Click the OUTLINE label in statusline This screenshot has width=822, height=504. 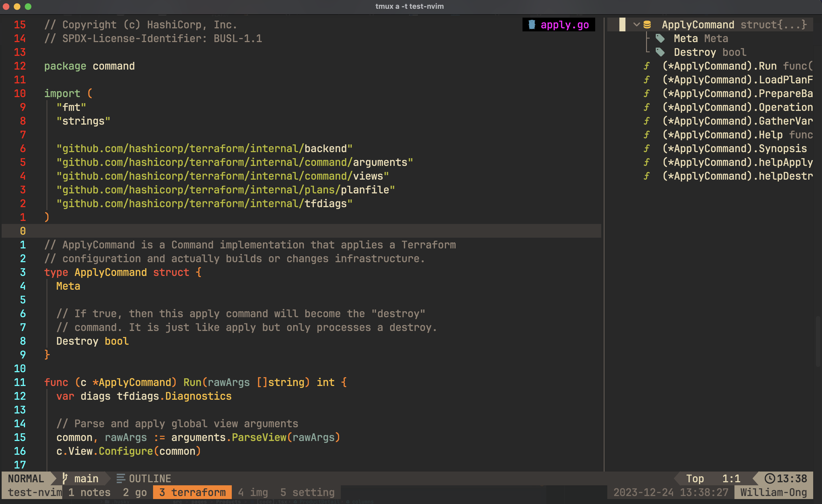point(150,479)
